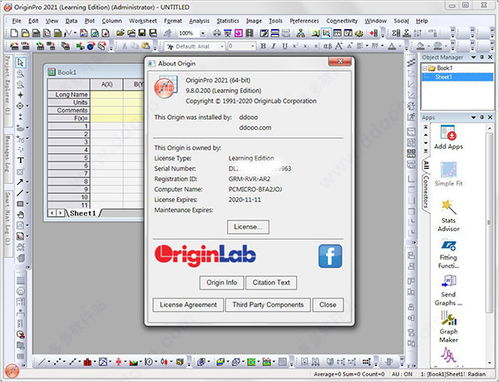Select the Sheet1 worksheet tab
The height and width of the screenshot is (382, 499).
(x=83, y=213)
